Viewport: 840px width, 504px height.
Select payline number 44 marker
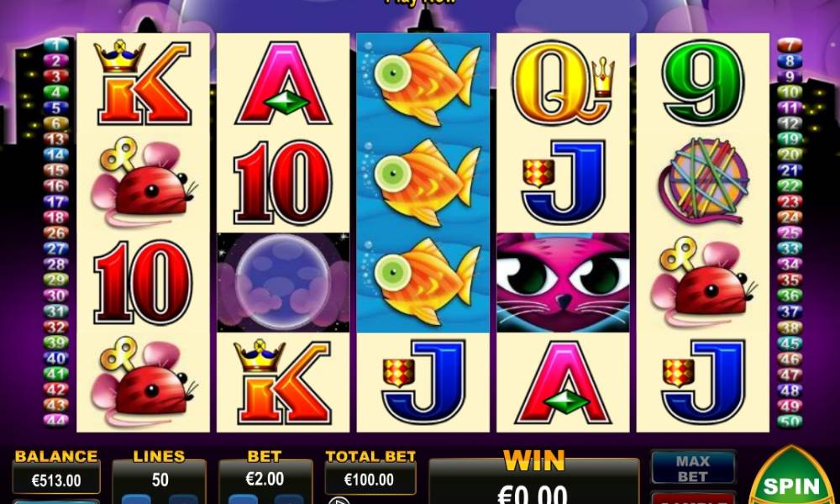pos(55,421)
